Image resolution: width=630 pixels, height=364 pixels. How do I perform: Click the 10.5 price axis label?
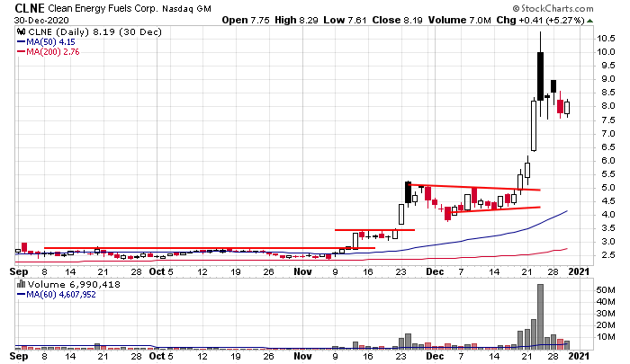(x=606, y=39)
